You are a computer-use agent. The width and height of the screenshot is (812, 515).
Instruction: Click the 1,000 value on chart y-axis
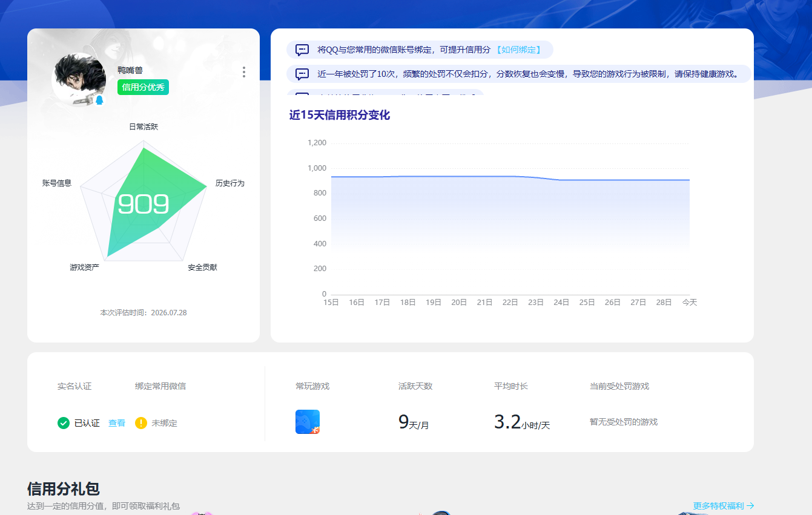pos(317,168)
